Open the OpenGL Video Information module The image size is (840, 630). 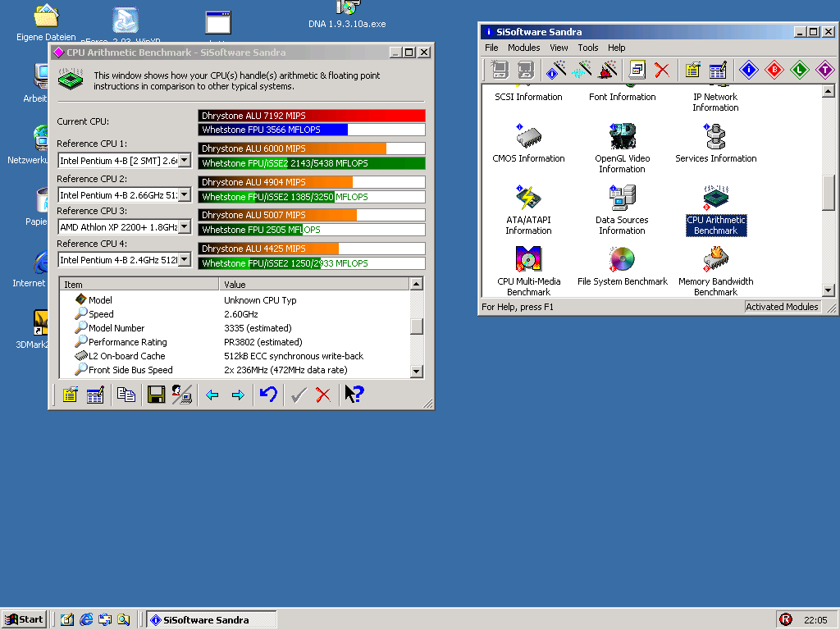(x=622, y=148)
